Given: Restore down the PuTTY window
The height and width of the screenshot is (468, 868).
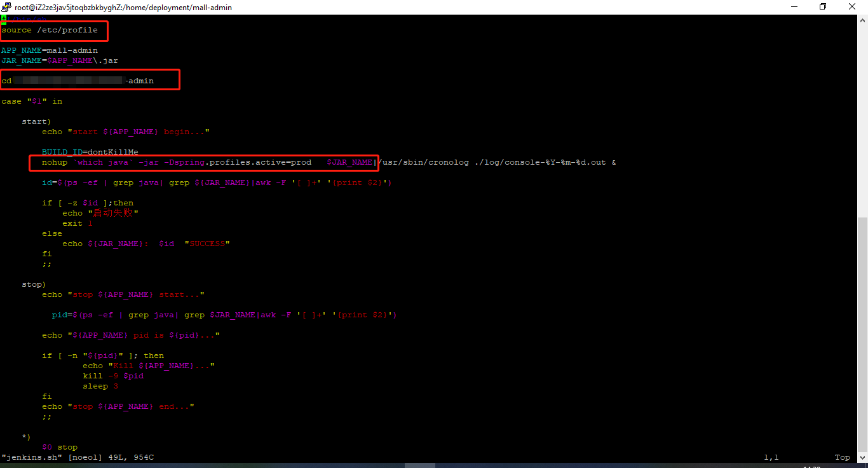Looking at the screenshot, I should 823,7.
